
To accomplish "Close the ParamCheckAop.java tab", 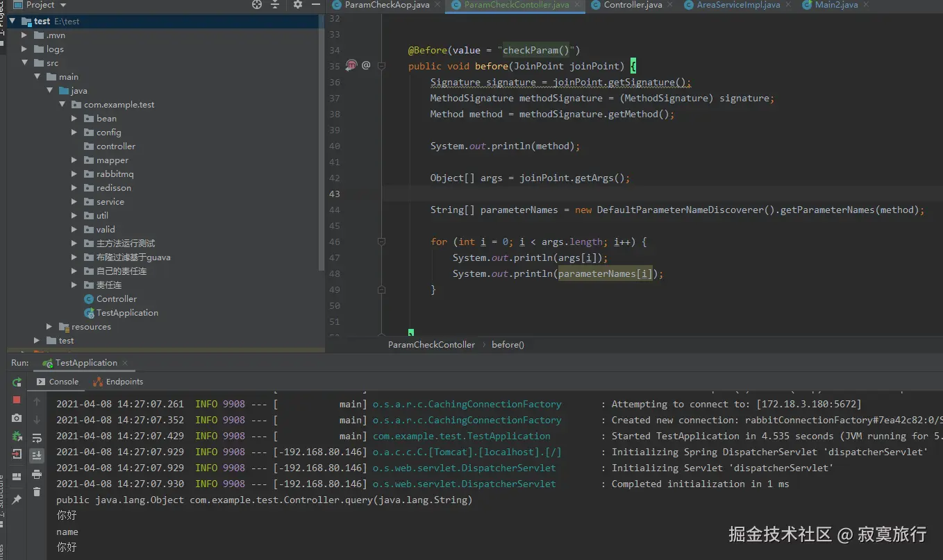I will 436,5.
